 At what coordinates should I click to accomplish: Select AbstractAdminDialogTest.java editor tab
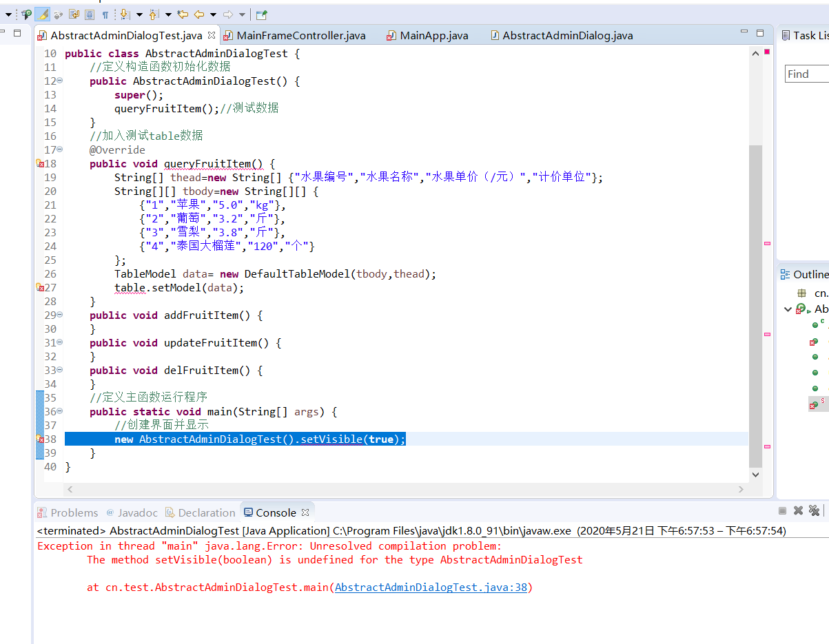pos(126,35)
